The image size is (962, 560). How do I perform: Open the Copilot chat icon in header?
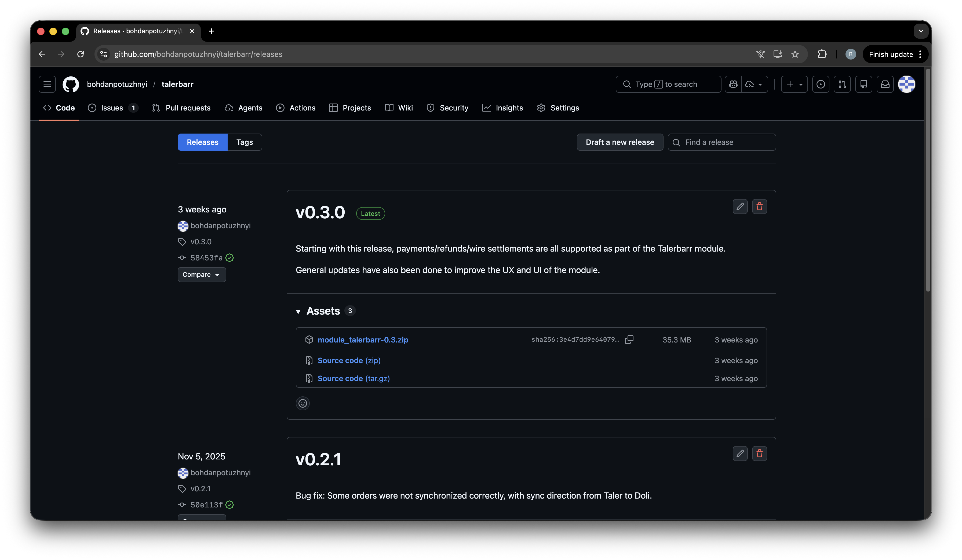tap(733, 84)
